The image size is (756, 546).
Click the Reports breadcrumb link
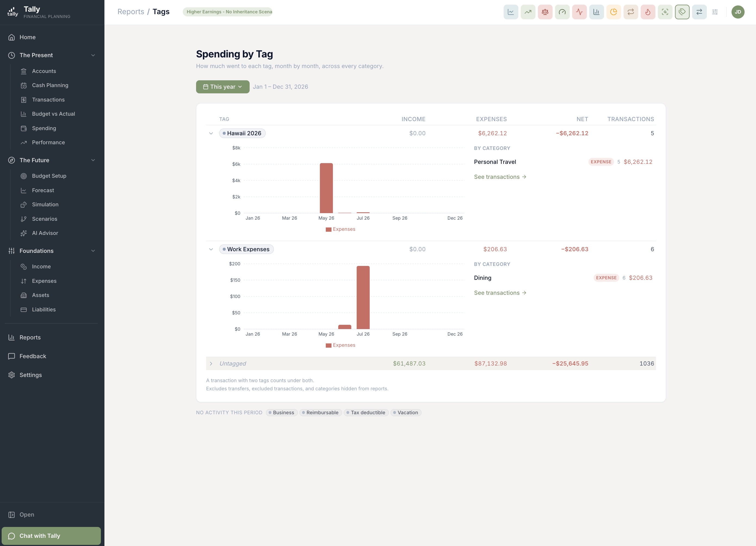131,12
